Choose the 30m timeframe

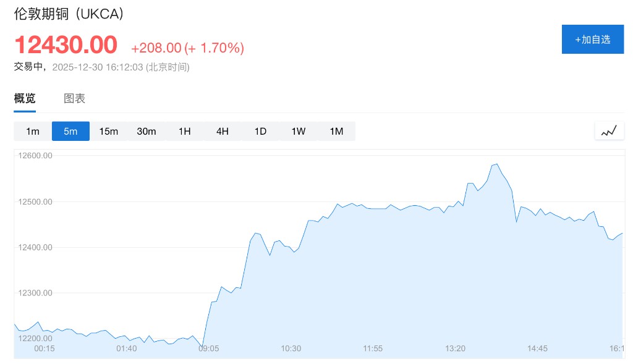(147, 131)
